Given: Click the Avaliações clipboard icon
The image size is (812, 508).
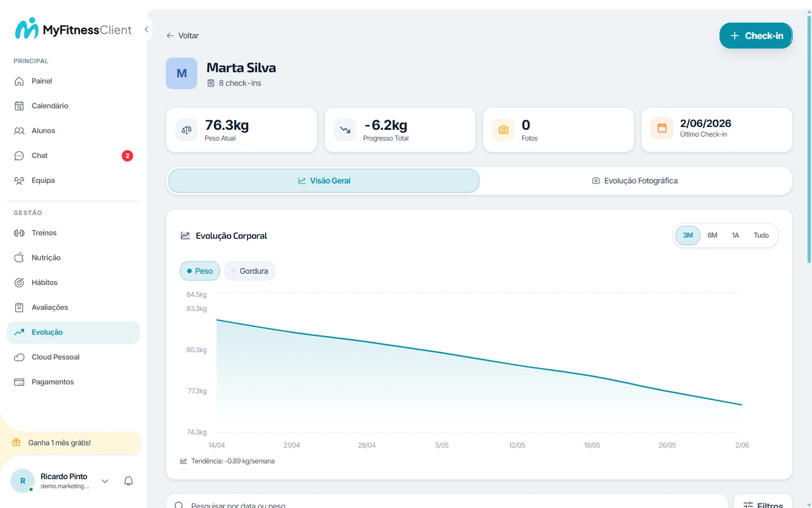Looking at the screenshot, I should point(19,308).
